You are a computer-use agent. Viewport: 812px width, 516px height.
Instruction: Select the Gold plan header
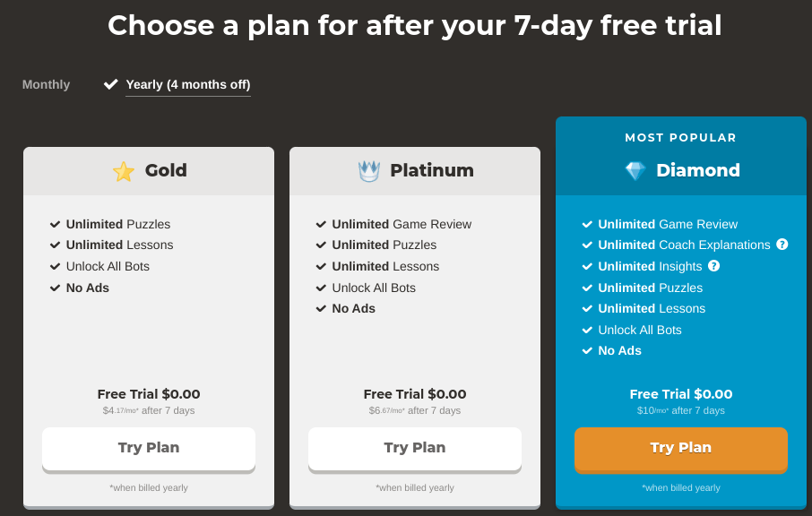coord(149,171)
